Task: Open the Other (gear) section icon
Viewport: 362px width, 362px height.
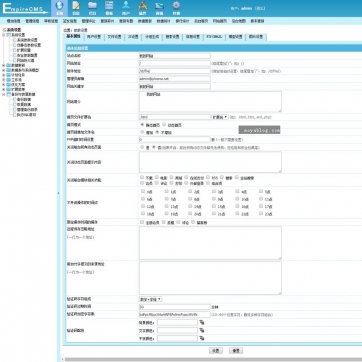Action: (176, 8)
